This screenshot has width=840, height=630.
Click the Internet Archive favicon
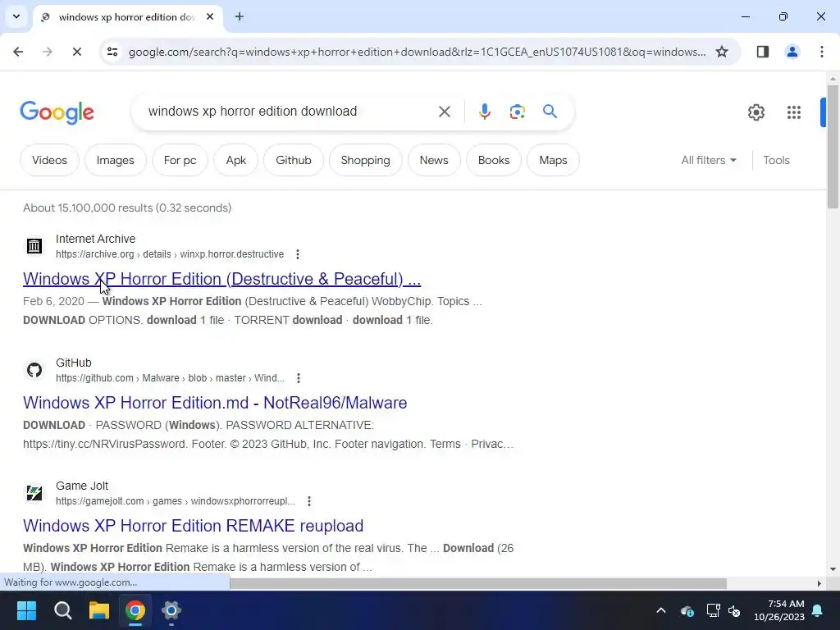pos(34,246)
